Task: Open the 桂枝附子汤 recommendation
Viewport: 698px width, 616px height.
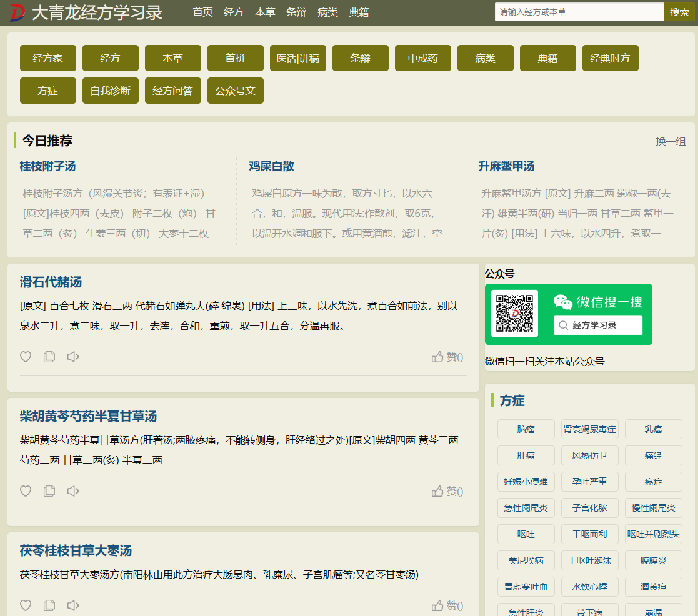Action: [x=49, y=166]
